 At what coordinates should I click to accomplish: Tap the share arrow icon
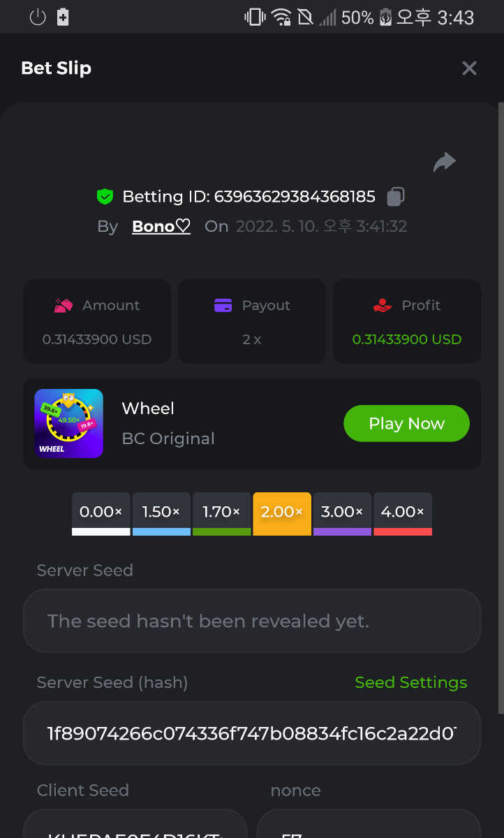coord(444,163)
